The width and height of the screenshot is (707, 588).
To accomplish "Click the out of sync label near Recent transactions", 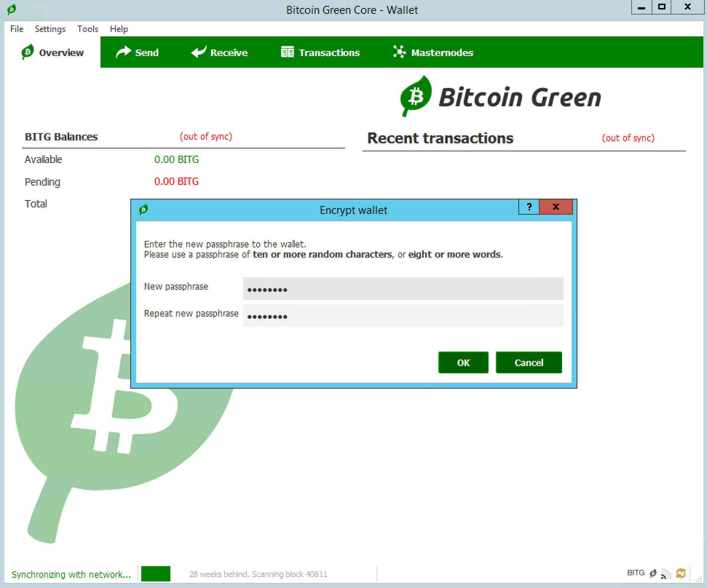I will pyautogui.click(x=628, y=138).
